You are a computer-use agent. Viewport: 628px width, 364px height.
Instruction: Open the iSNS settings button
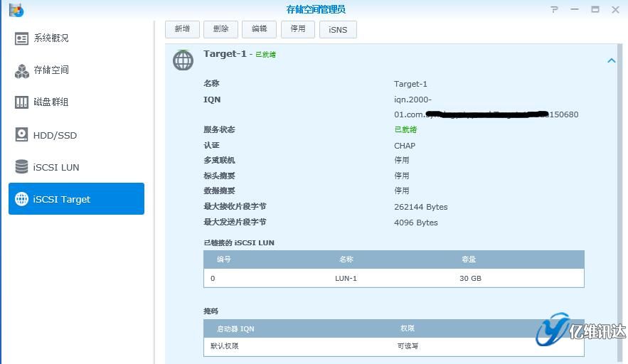click(338, 29)
